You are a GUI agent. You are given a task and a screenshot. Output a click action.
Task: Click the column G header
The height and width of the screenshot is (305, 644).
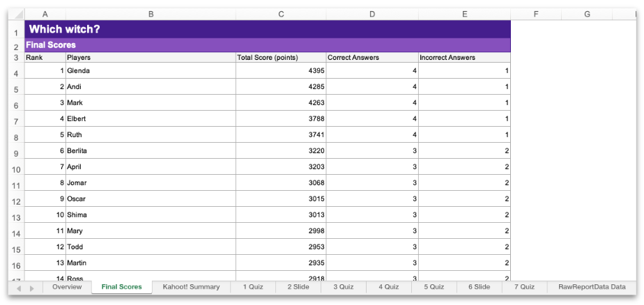(587, 14)
